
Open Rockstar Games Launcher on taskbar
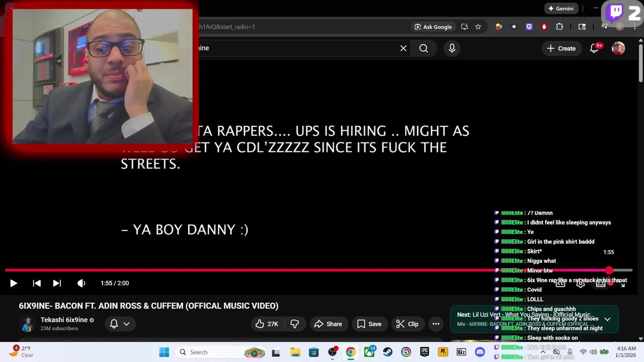[443, 352]
